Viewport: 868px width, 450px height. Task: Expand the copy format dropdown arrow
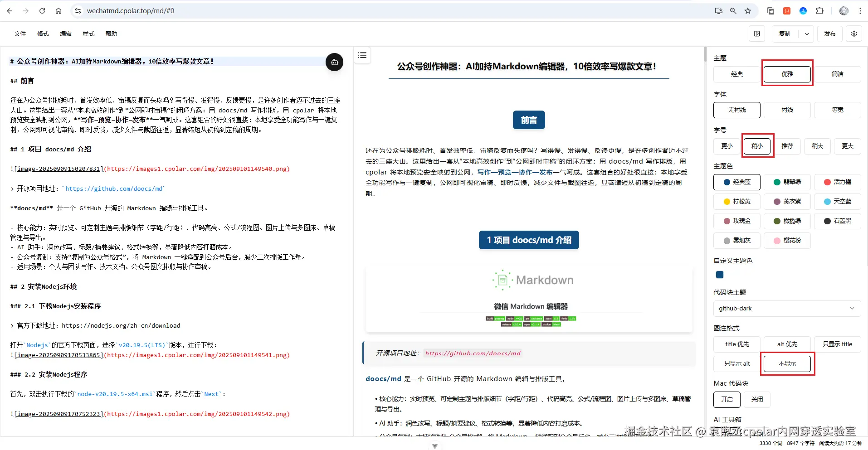(x=806, y=34)
